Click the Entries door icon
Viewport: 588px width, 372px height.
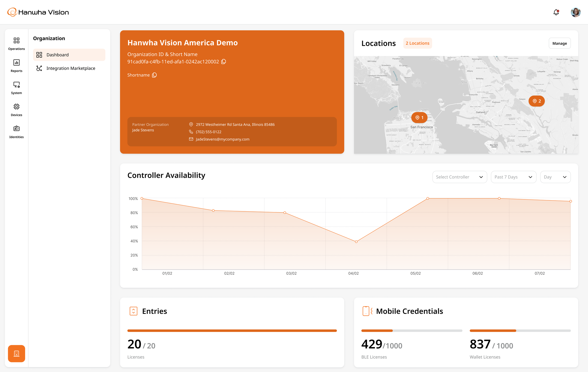pos(133,311)
